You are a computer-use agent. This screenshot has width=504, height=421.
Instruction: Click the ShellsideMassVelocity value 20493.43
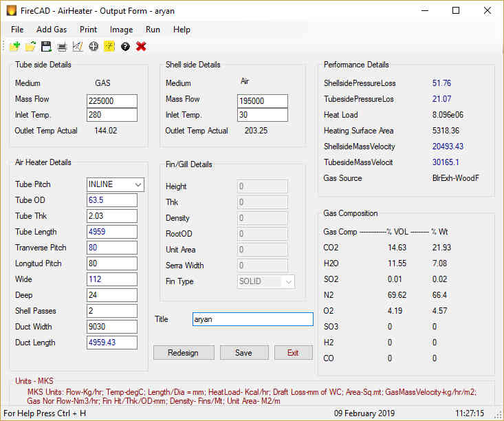pos(448,147)
